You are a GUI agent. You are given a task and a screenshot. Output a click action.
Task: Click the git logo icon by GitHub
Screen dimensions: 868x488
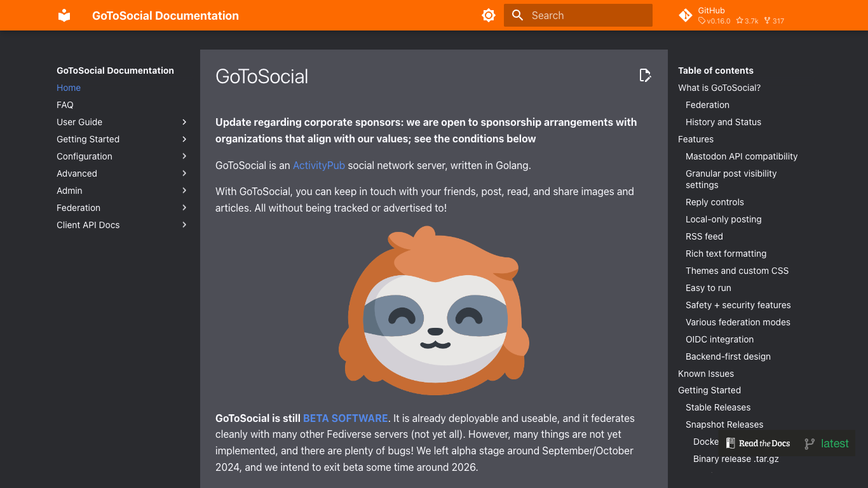point(686,15)
